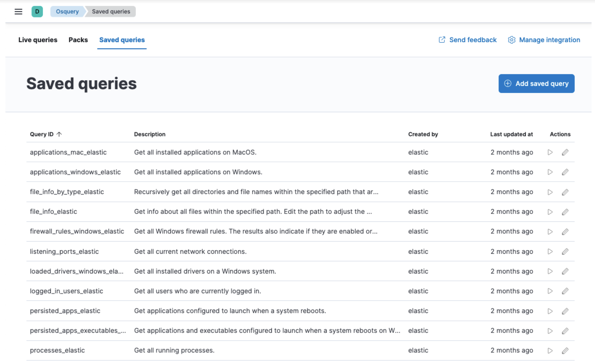Edit the logged_in_users_elastic query
Viewport: 595px width, 364px height.
[566, 291]
